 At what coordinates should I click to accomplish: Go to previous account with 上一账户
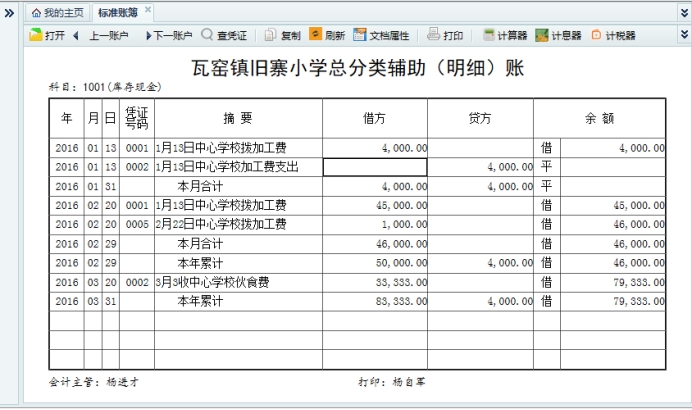(x=100, y=35)
